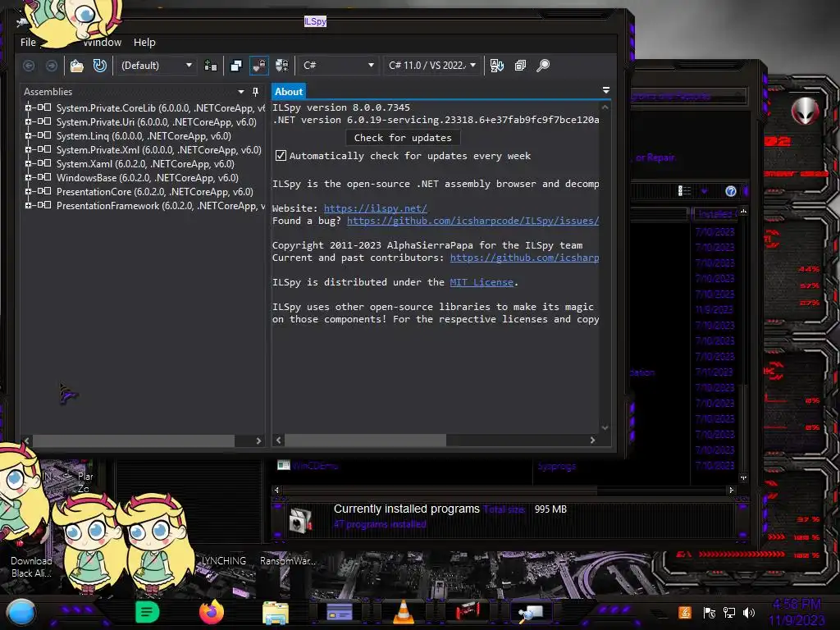Select the PresentationCore assembly row

(155, 192)
